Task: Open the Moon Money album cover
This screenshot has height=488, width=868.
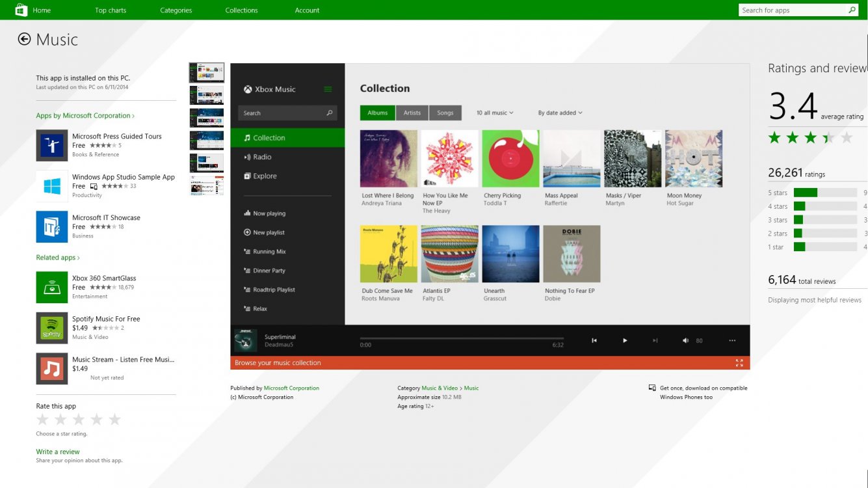Action: [x=694, y=159]
